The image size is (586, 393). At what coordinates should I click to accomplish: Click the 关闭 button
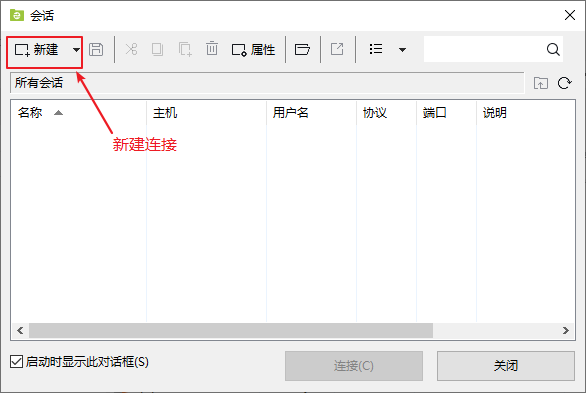(x=506, y=366)
